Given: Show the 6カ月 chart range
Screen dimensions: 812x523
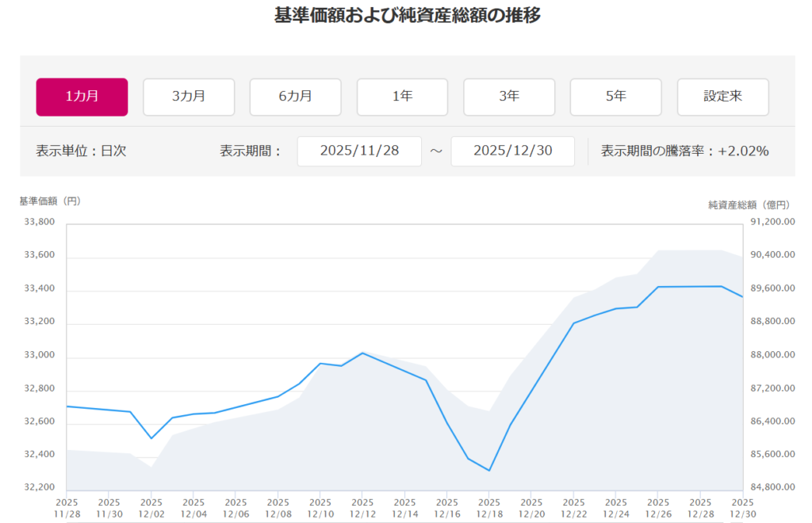Looking at the screenshot, I should tap(295, 97).
